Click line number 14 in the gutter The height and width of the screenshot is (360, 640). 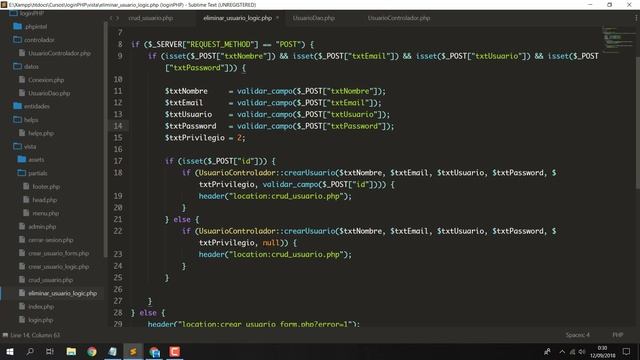click(118, 126)
